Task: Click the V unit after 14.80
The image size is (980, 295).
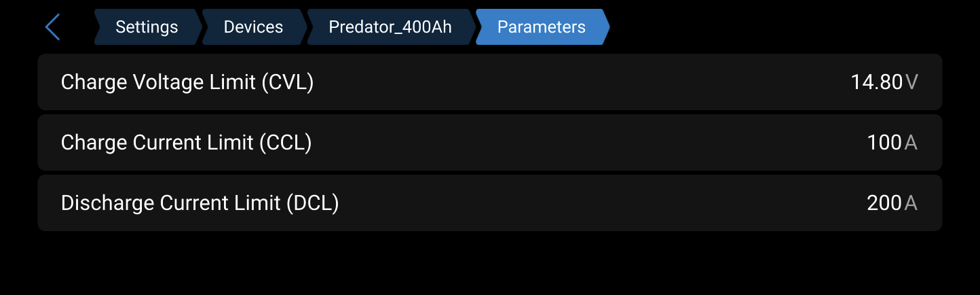Action: pyautogui.click(x=911, y=82)
